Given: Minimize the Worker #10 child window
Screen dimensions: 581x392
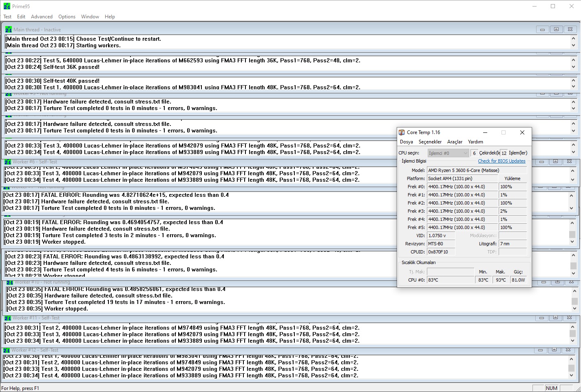Looking at the screenshot, I should point(543,282).
